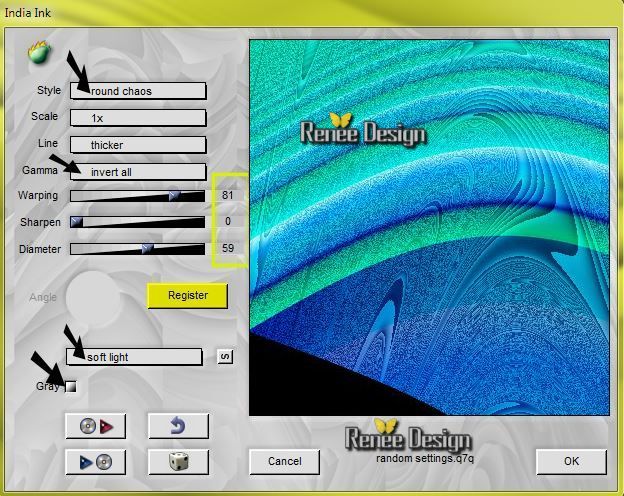Click the Cancel button
Image resolution: width=624 pixels, height=496 pixels.
284,462
